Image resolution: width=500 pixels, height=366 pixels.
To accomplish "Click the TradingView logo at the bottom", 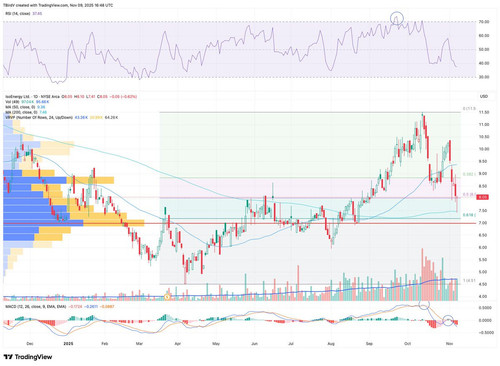I will coord(28,357).
